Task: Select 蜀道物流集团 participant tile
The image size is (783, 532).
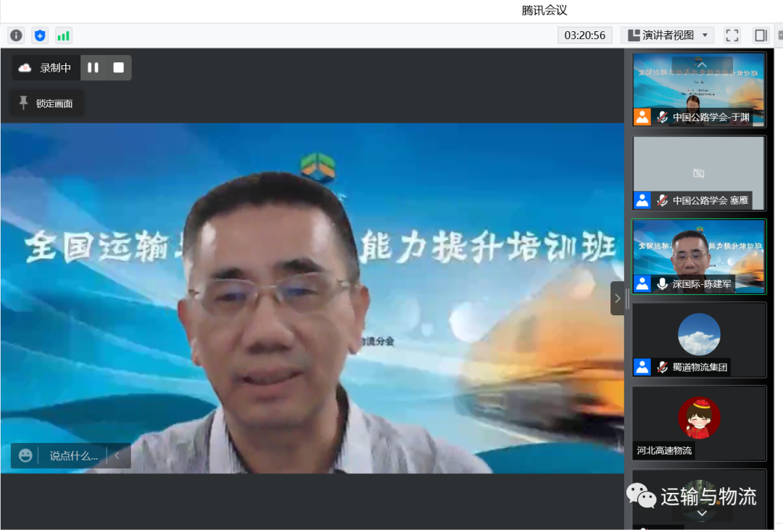Action: click(x=699, y=340)
